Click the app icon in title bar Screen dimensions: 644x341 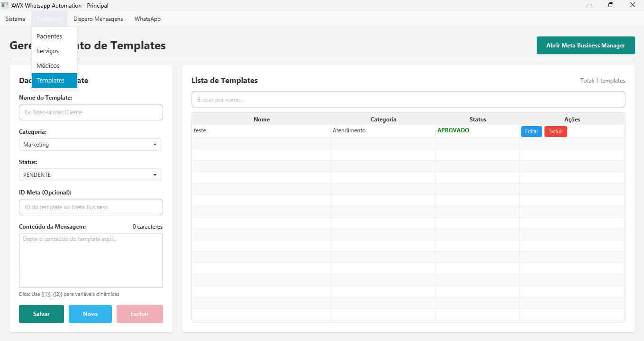coord(5,5)
